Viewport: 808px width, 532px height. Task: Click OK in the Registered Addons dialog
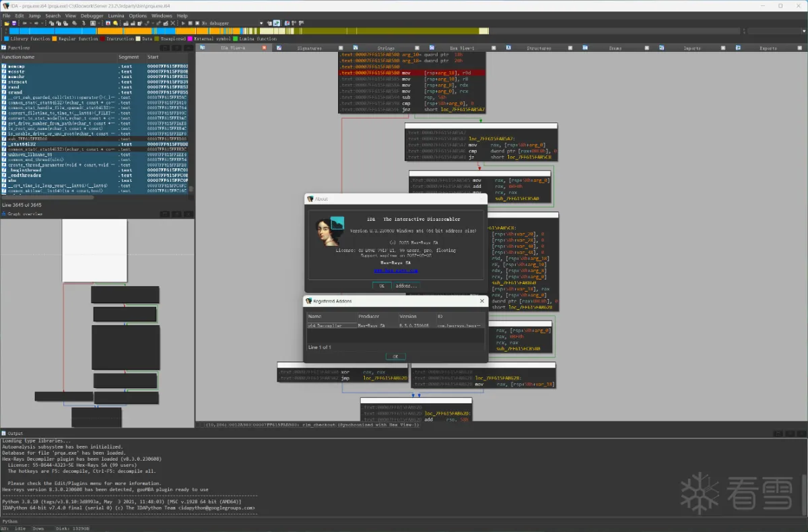395,356
